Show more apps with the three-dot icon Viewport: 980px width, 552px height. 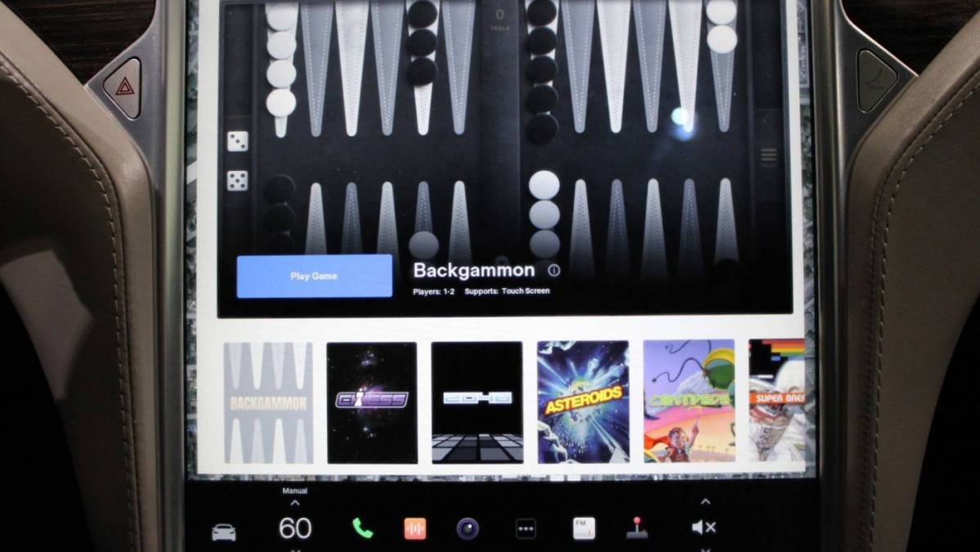(x=526, y=529)
